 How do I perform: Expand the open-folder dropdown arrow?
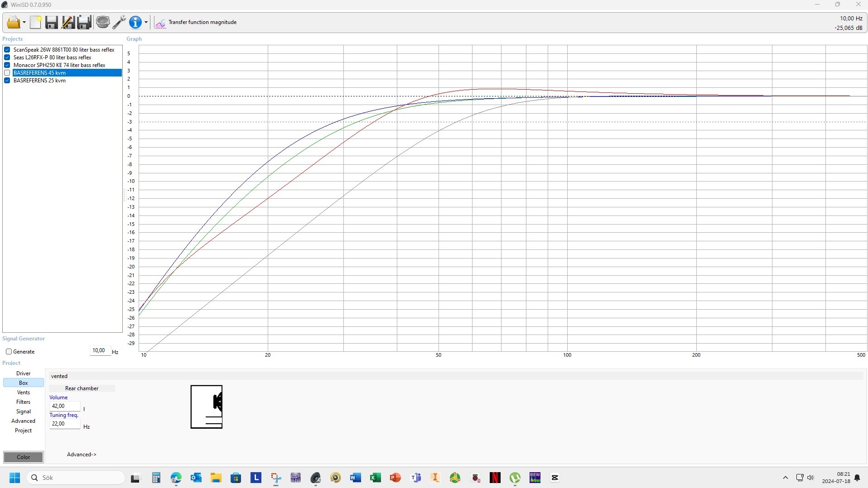point(24,22)
